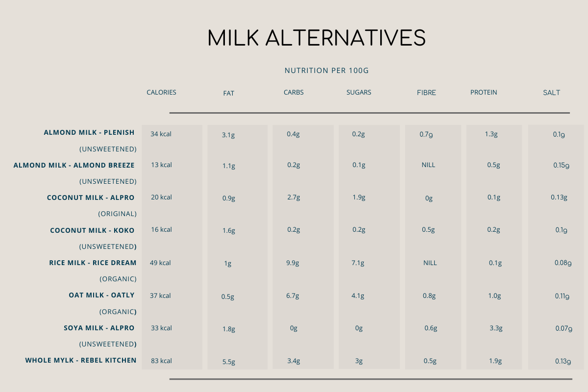This screenshot has height=392, width=588.
Task: Select the Protein column header
Action: [484, 92]
